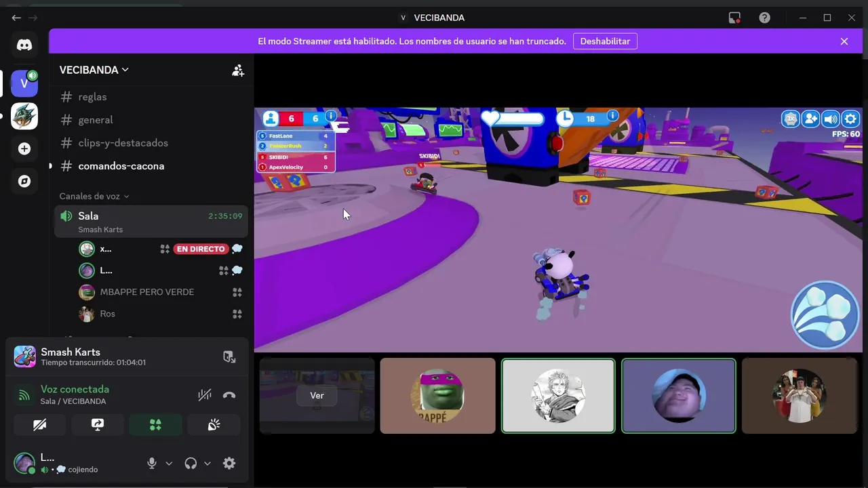Screen dimensions: 868x488
Task: Dismiss the Streamer mode banner
Action: coord(844,41)
